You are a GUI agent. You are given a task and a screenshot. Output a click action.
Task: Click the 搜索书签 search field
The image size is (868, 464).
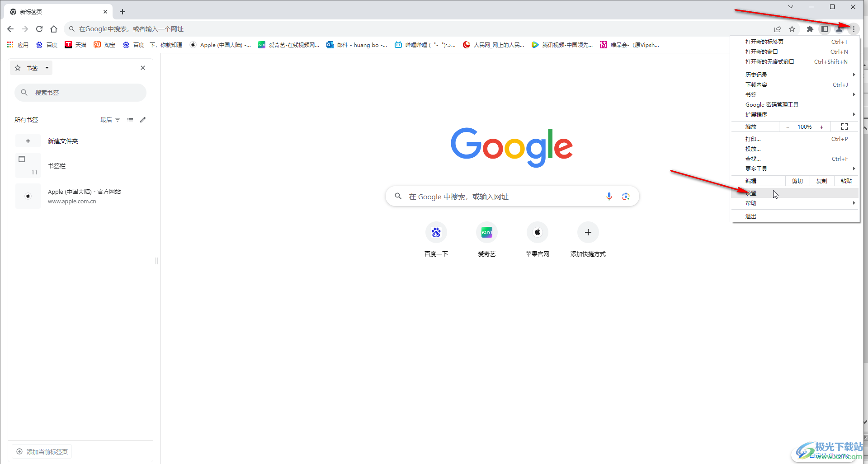point(80,93)
